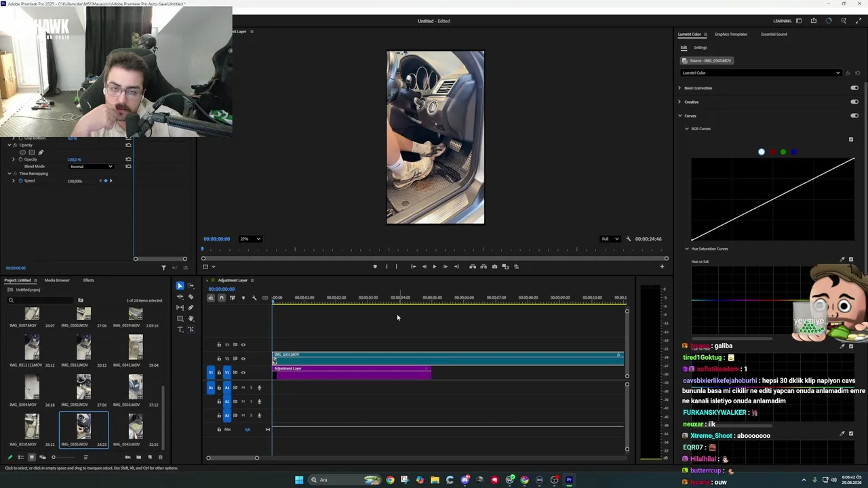Open Timeline Display Settings wrench
The image size is (868, 488).
click(x=254, y=298)
